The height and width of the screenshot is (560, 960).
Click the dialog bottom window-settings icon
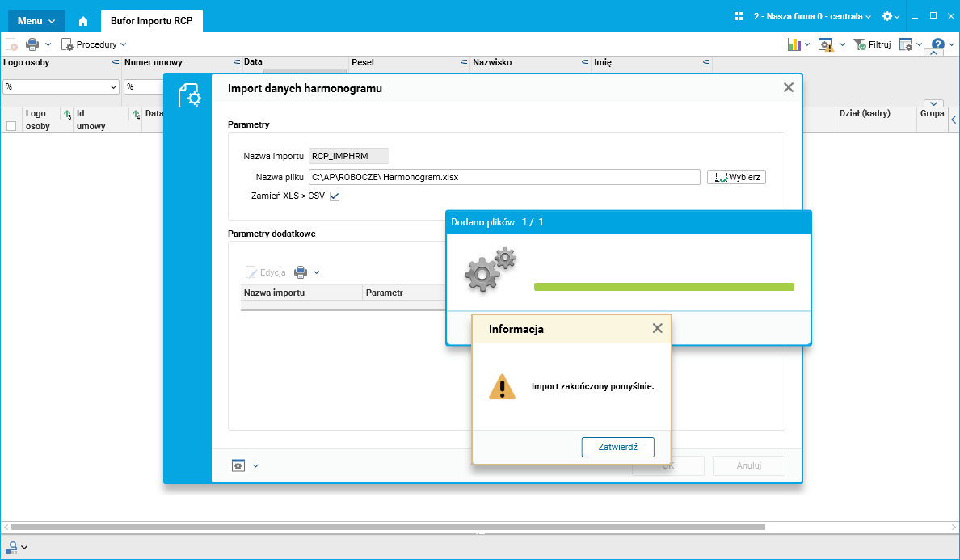coord(238,465)
